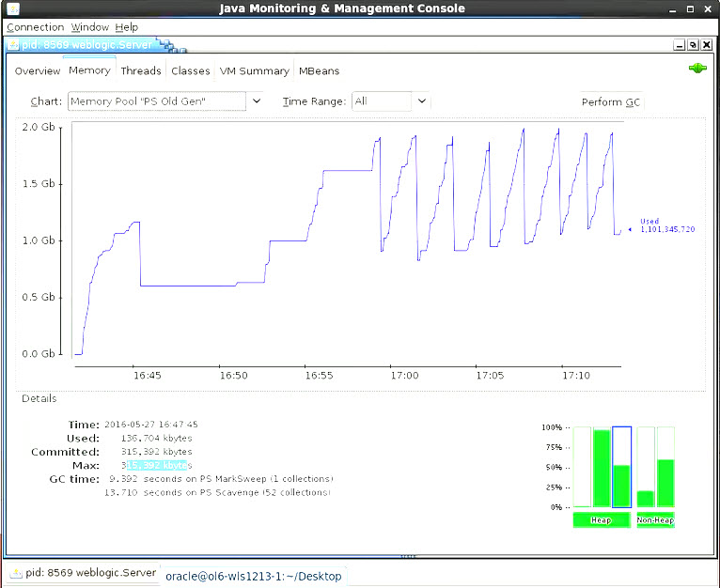Viewport: 720px width, 588px height.
Task: Click the PS Scavenge GC time line
Action: [218, 492]
